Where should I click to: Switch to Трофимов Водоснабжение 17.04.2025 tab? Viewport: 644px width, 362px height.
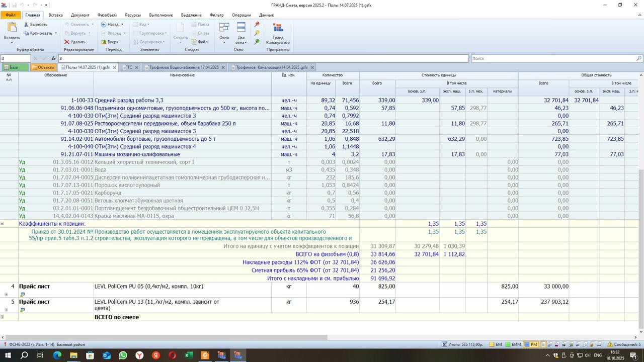coord(184,67)
